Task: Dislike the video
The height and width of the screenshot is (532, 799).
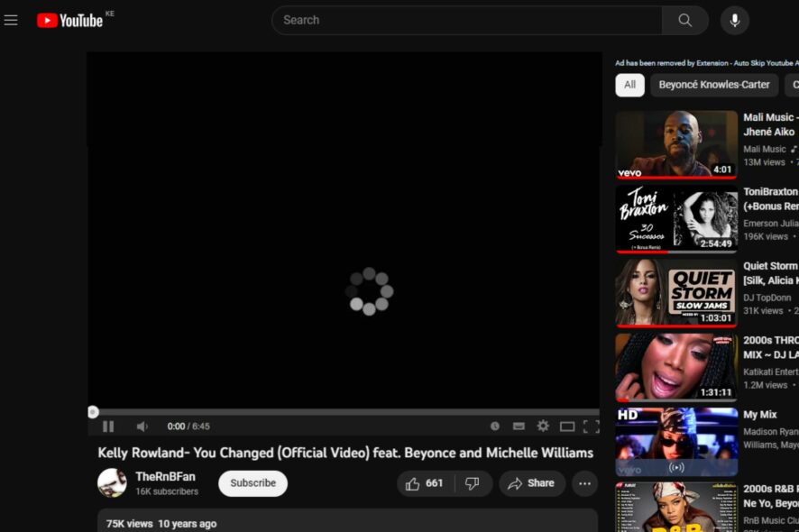Action: click(473, 483)
